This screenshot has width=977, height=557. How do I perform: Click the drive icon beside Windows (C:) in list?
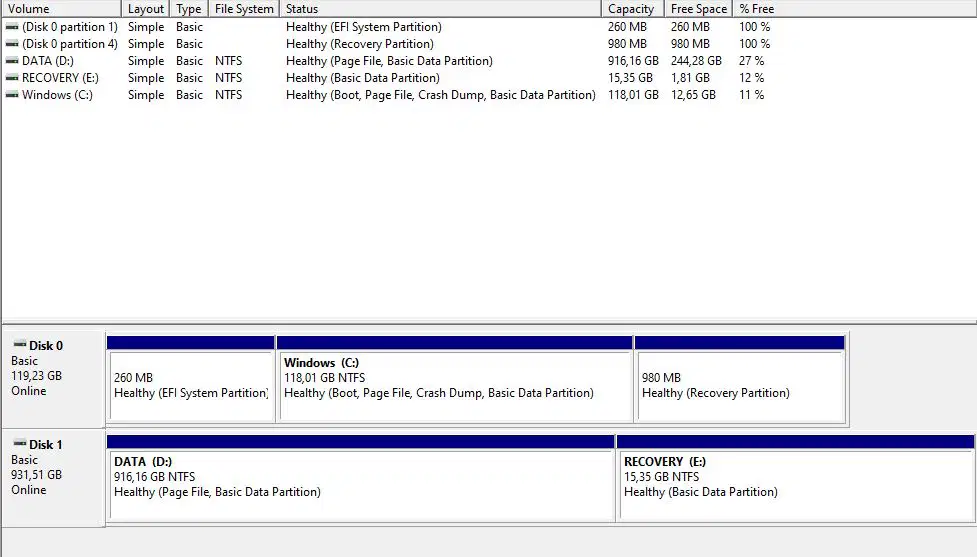tap(12, 95)
